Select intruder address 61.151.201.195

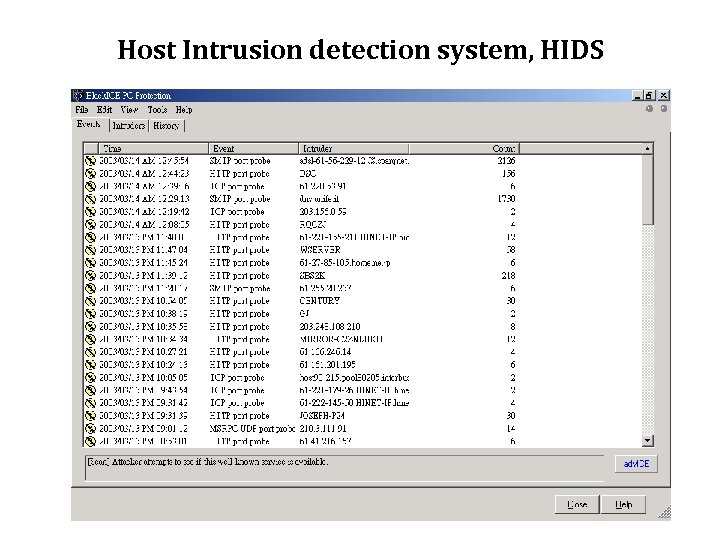tap(327, 365)
